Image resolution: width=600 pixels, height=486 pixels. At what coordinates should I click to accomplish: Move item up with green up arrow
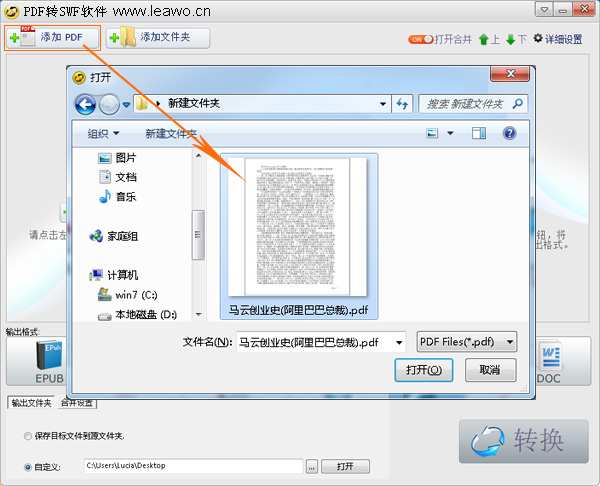coord(484,39)
